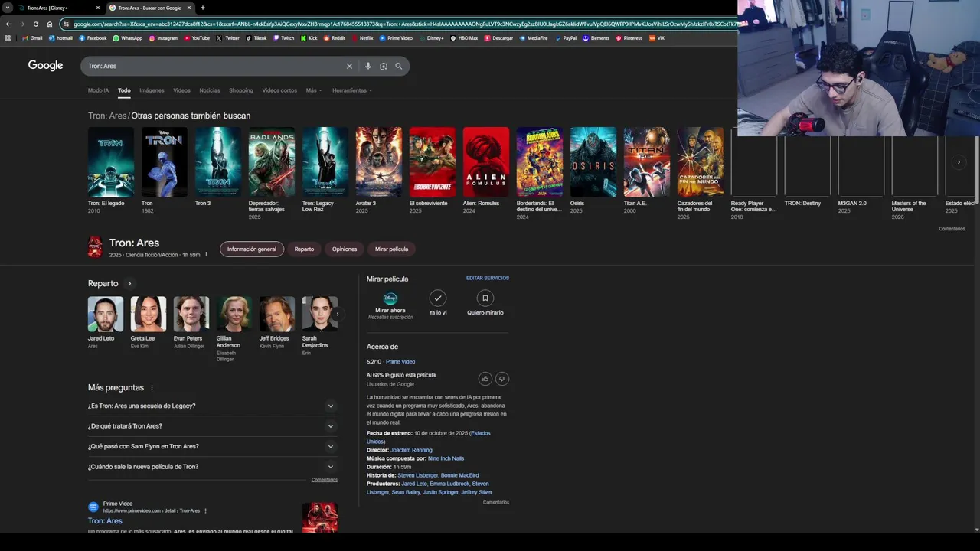
Task: Switch to the Noticias tab
Action: [x=210, y=90]
